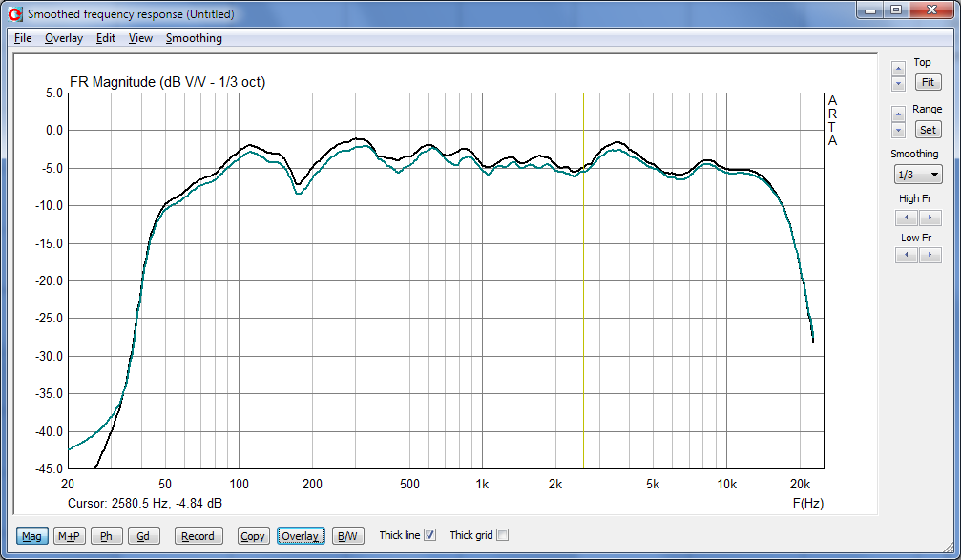Click the Top up arrow
The width and height of the screenshot is (961, 560).
[898, 69]
